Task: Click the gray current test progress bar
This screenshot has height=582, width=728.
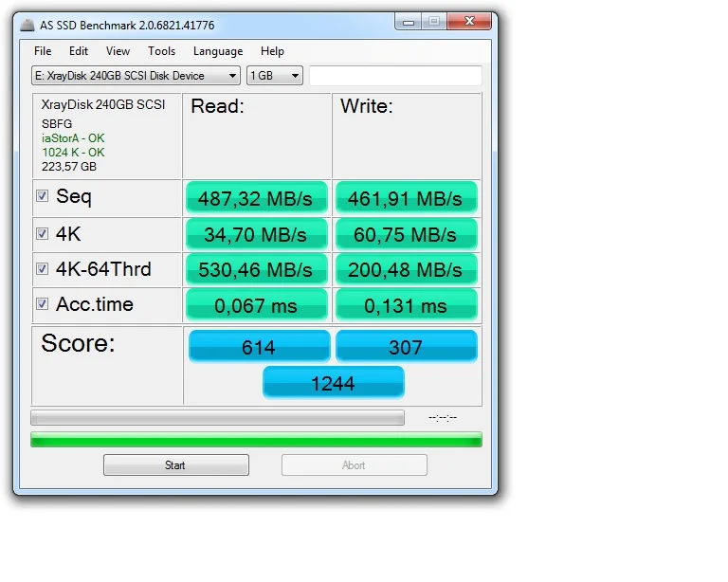Action: (217, 417)
